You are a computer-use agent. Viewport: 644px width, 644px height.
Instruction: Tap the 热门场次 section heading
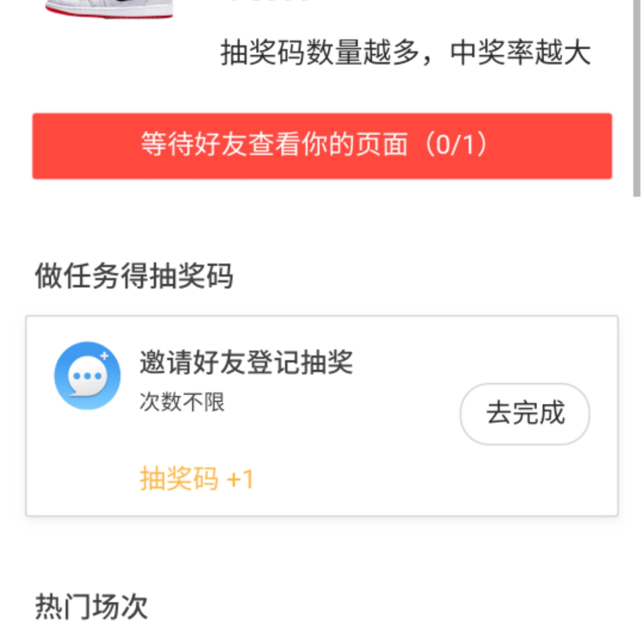point(91,606)
